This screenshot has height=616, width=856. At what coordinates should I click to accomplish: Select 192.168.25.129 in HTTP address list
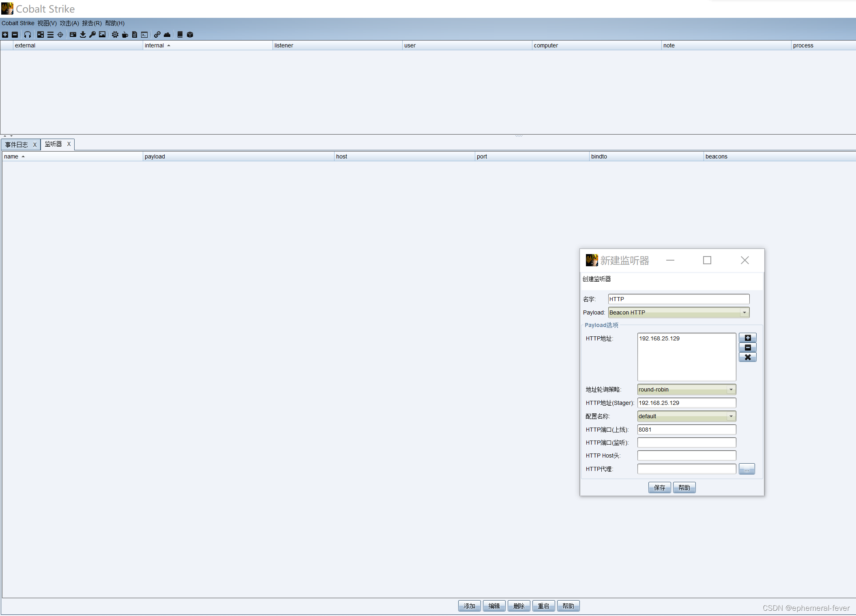click(x=686, y=338)
